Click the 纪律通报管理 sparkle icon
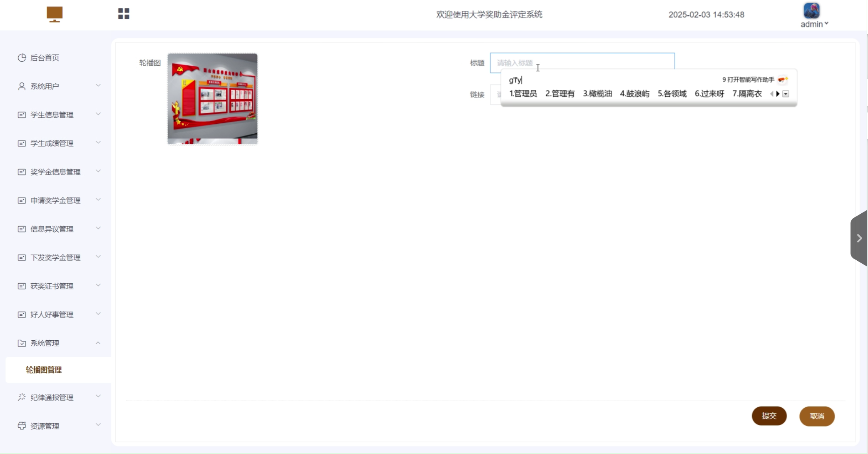The height and width of the screenshot is (454, 868). coord(22,397)
